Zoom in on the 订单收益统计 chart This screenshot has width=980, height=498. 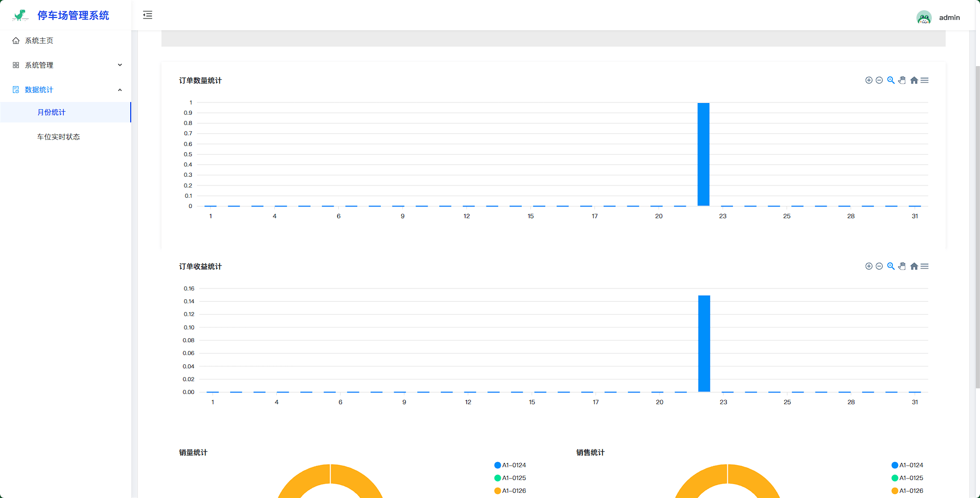click(869, 266)
